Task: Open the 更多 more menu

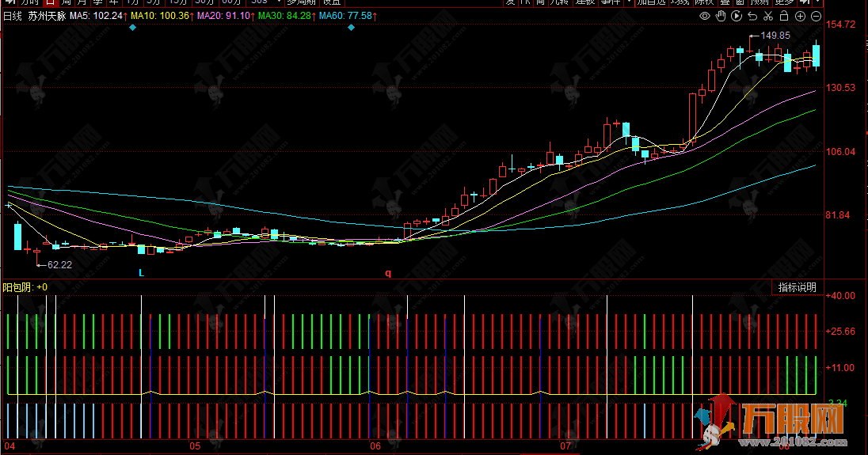Action: (785, 2)
